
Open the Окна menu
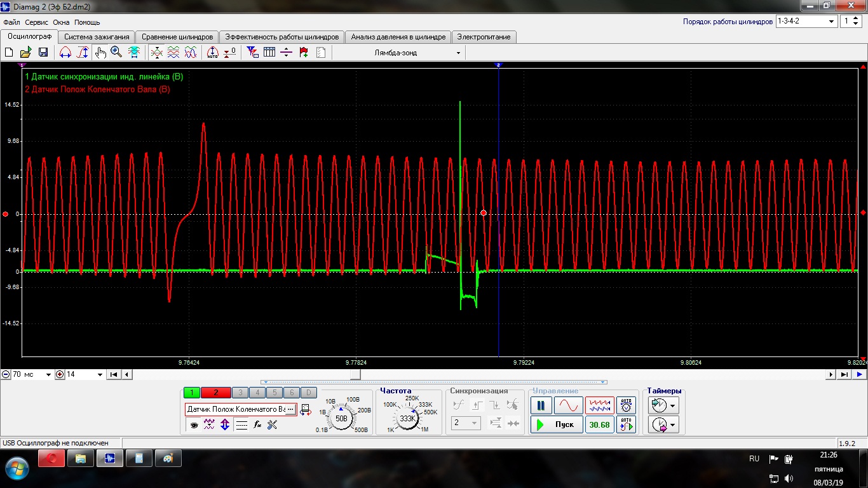[x=61, y=22]
